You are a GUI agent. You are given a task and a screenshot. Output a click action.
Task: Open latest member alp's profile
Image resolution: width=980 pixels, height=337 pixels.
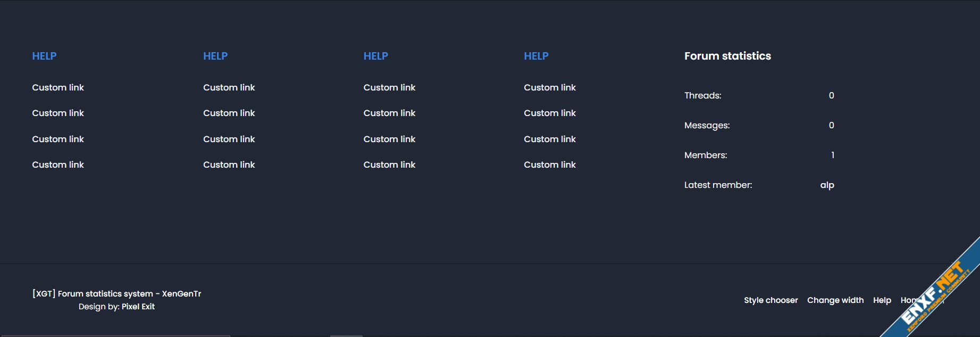click(x=827, y=185)
